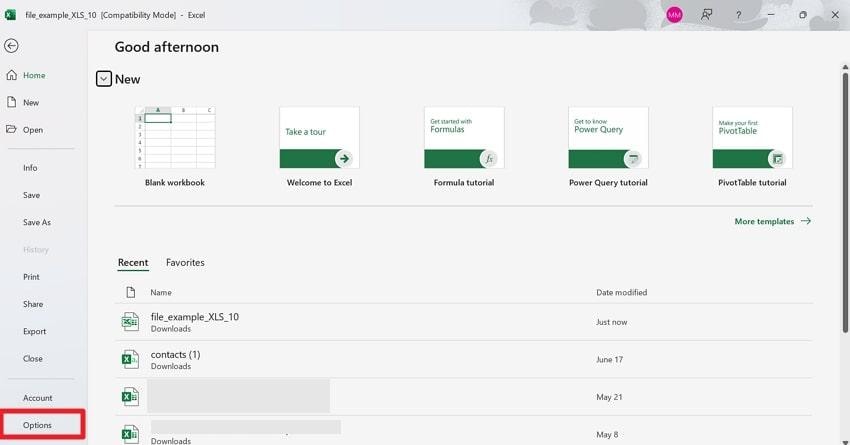Click the contacts (1) file icon
850x445 pixels.
pyautogui.click(x=130, y=359)
